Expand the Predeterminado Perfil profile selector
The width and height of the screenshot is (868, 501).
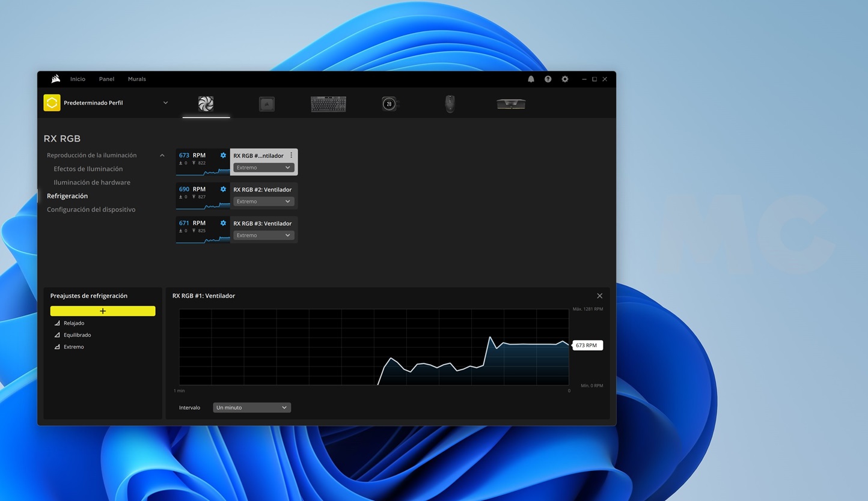point(165,103)
